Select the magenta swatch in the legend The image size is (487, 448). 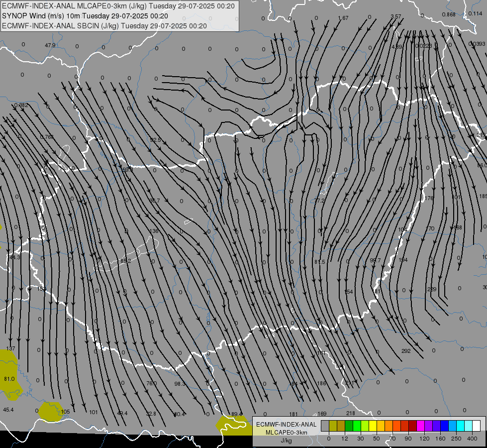click(x=420, y=426)
